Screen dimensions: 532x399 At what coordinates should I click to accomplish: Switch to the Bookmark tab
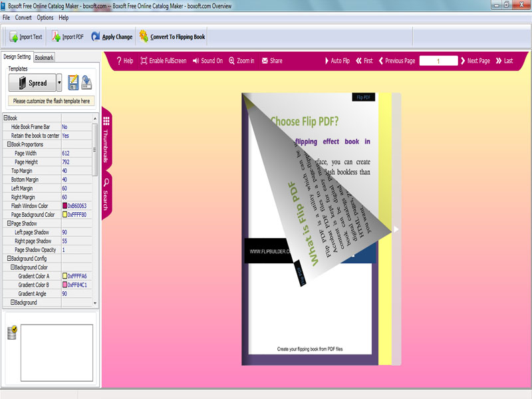(x=44, y=58)
